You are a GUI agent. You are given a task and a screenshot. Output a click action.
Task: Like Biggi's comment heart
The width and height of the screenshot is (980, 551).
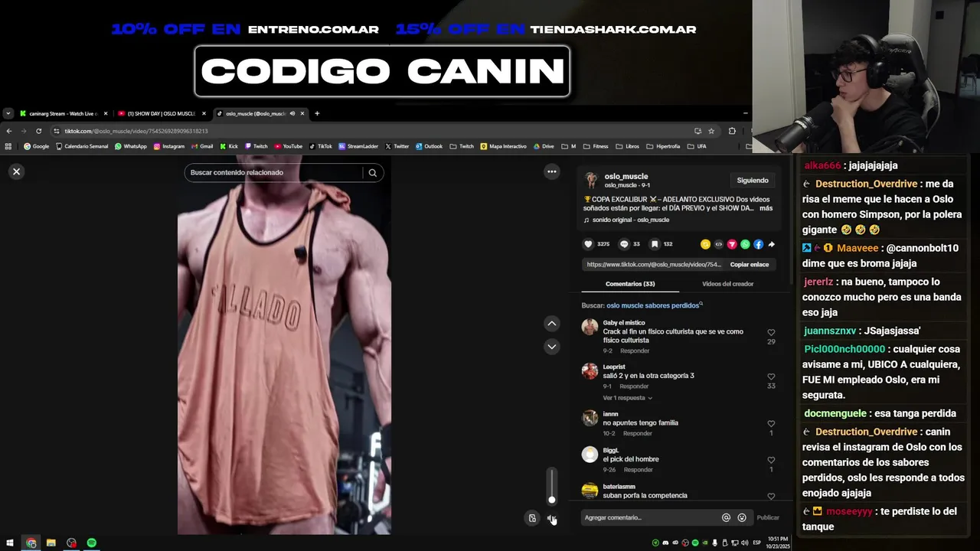pyautogui.click(x=771, y=460)
